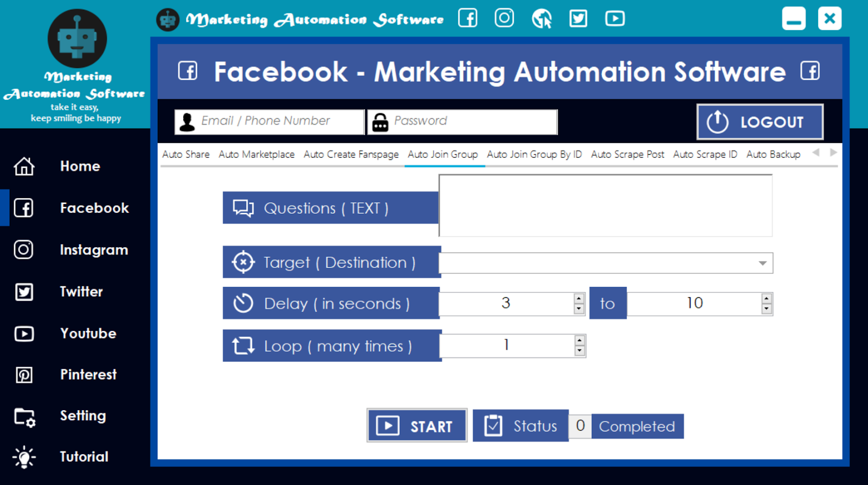Click the user silhouette icon by email field

point(187,122)
